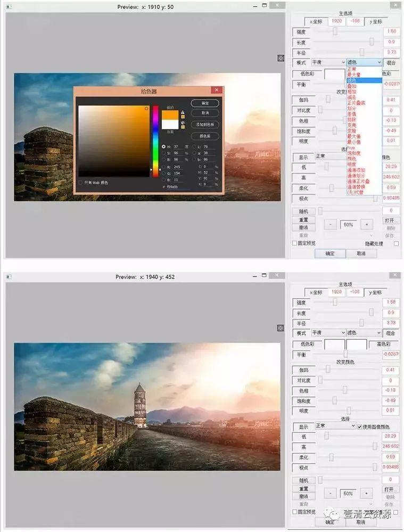Close the 拾色器 color picker dialog
404x532 pixels.
[x=217, y=90]
